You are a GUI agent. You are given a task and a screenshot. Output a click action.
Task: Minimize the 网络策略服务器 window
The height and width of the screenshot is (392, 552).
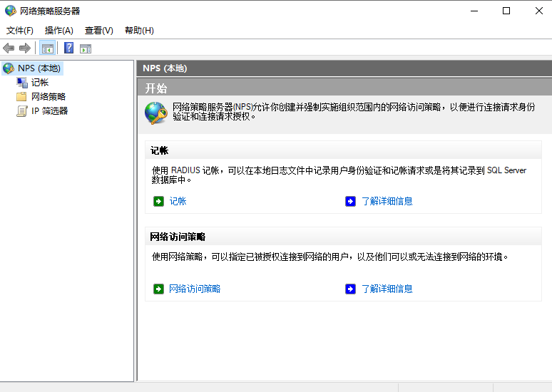[x=474, y=11]
